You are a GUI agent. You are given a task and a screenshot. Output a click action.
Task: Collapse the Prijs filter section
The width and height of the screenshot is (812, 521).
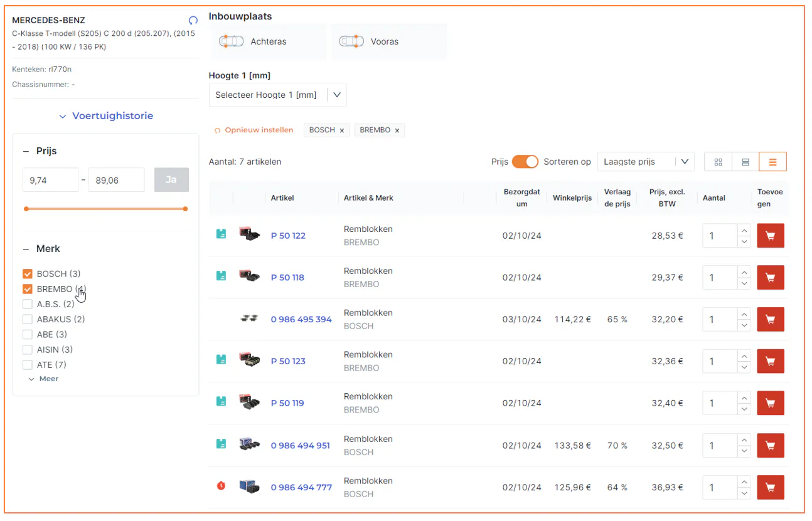pyautogui.click(x=26, y=151)
